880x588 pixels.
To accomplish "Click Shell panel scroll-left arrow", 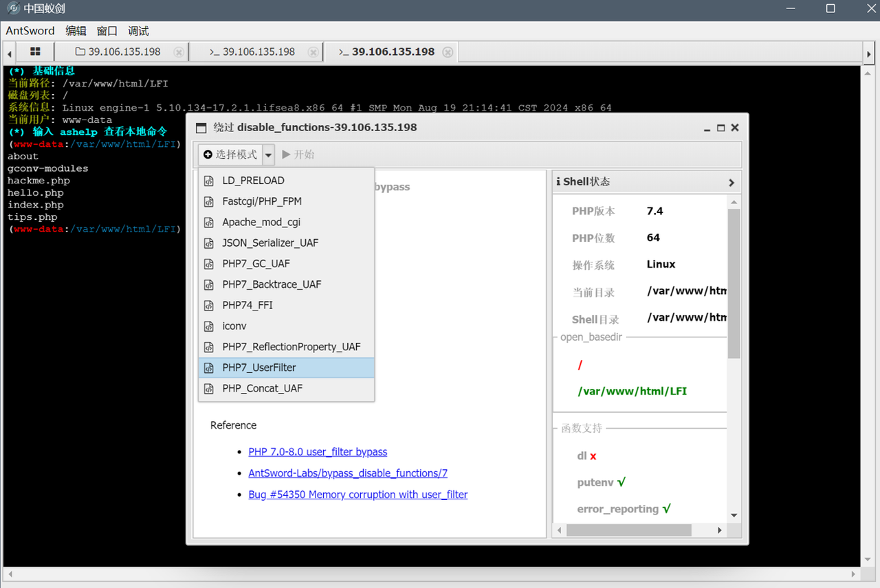I will [x=559, y=530].
